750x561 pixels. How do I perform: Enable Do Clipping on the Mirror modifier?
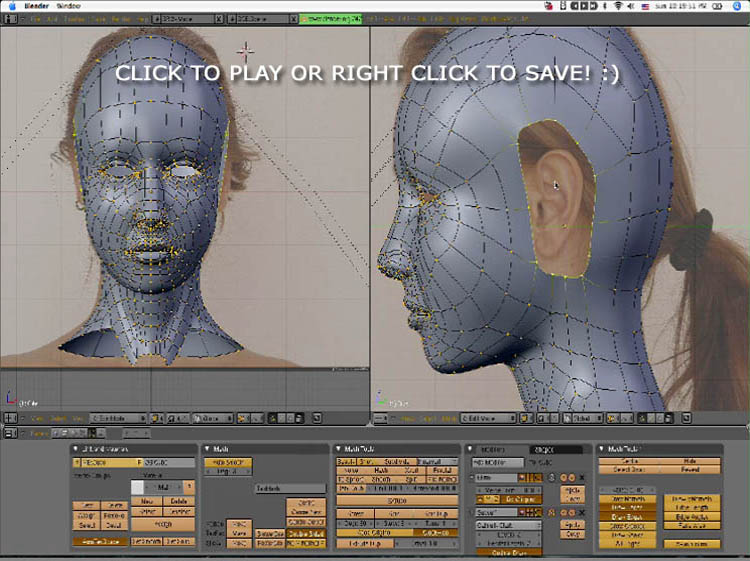click(x=519, y=499)
